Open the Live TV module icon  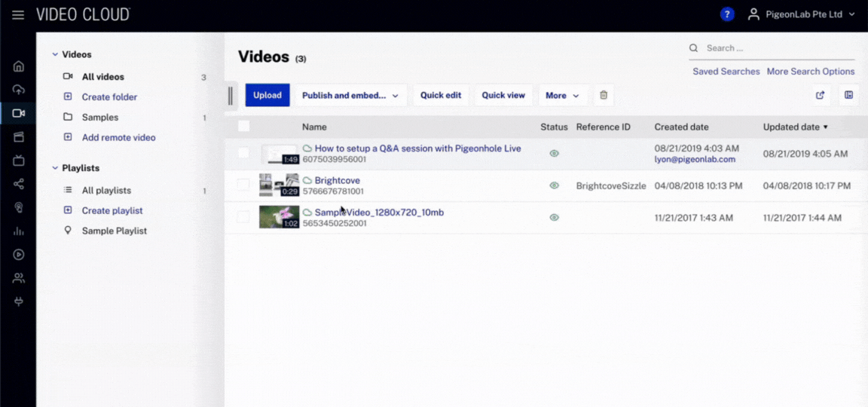point(18,161)
